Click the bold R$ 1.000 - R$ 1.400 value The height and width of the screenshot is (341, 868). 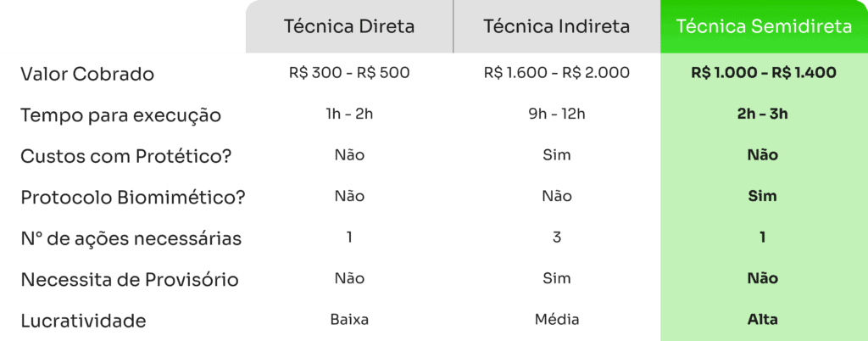pos(764,73)
